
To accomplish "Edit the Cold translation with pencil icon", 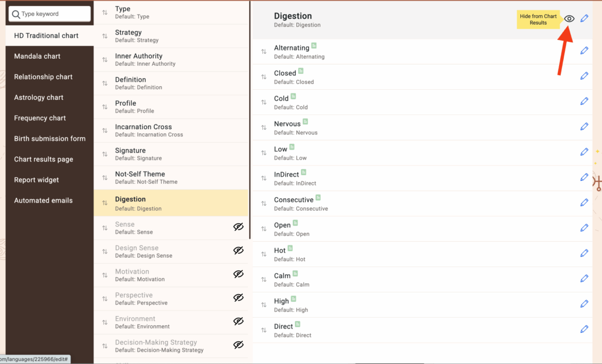I will [x=584, y=102].
